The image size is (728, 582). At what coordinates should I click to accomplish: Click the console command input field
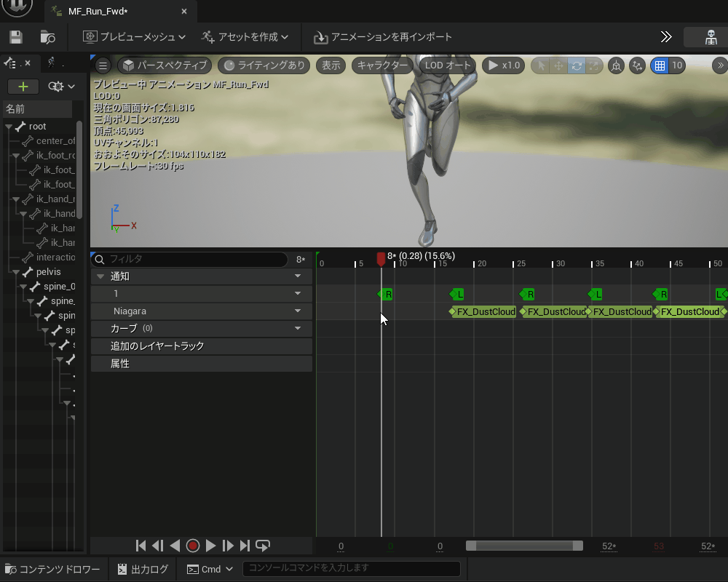tap(352, 568)
